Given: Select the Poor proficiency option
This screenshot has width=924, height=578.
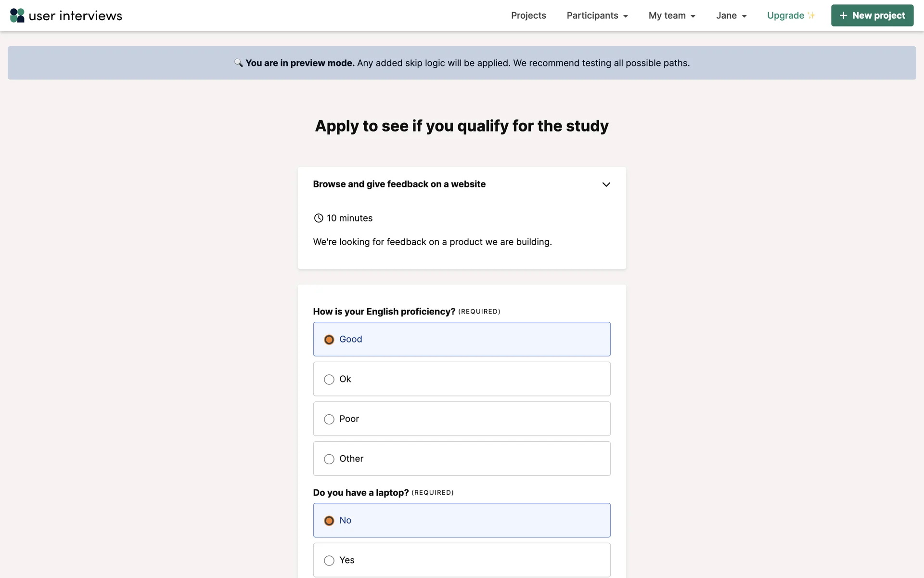Looking at the screenshot, I should point(329,420).
